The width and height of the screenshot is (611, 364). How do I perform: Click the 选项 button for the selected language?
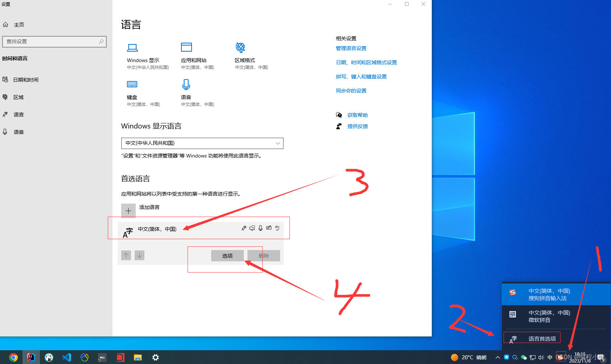tap(227, 255)
